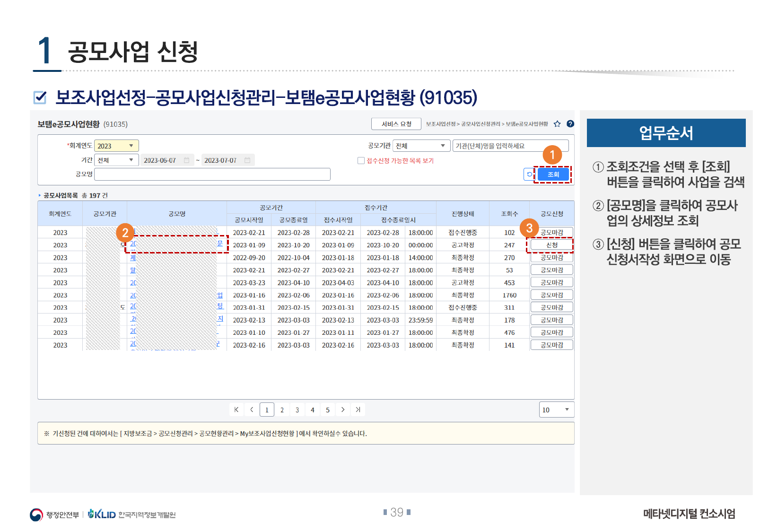Focus the 공모명 text input field
This screenshot has height=532, width=769.
click(212, 174)
